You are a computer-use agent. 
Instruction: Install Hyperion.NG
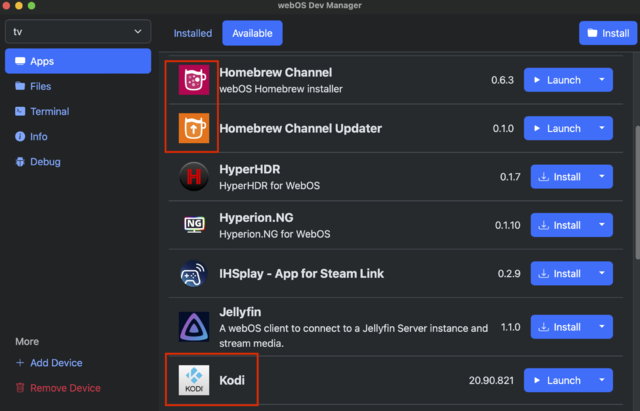point(561,225)
